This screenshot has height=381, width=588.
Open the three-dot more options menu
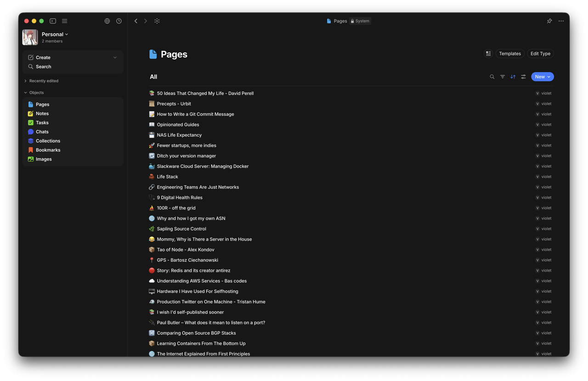pos(561,21)
